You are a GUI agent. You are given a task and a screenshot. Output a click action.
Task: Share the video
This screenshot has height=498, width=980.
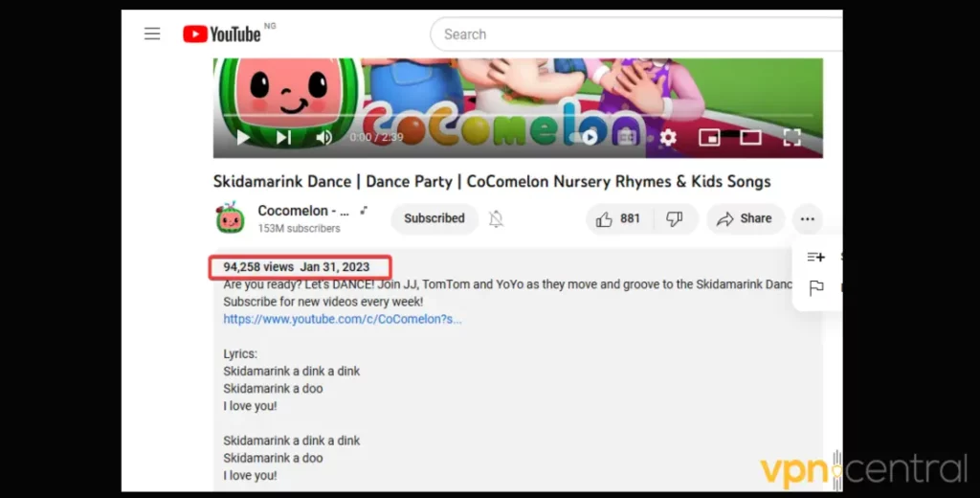tap(745, 218)
